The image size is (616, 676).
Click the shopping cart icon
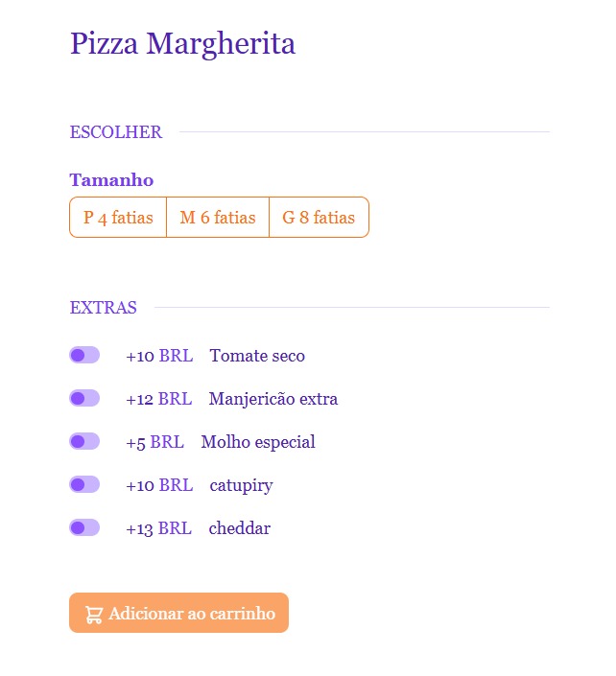tap(94, 615)
